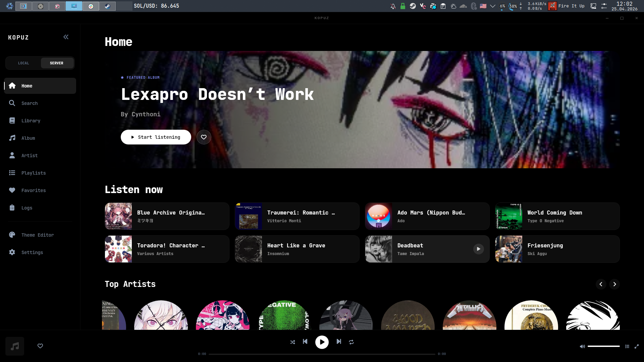Click the main play button
This screenshot has height=362, width=644.
point(322,342)
